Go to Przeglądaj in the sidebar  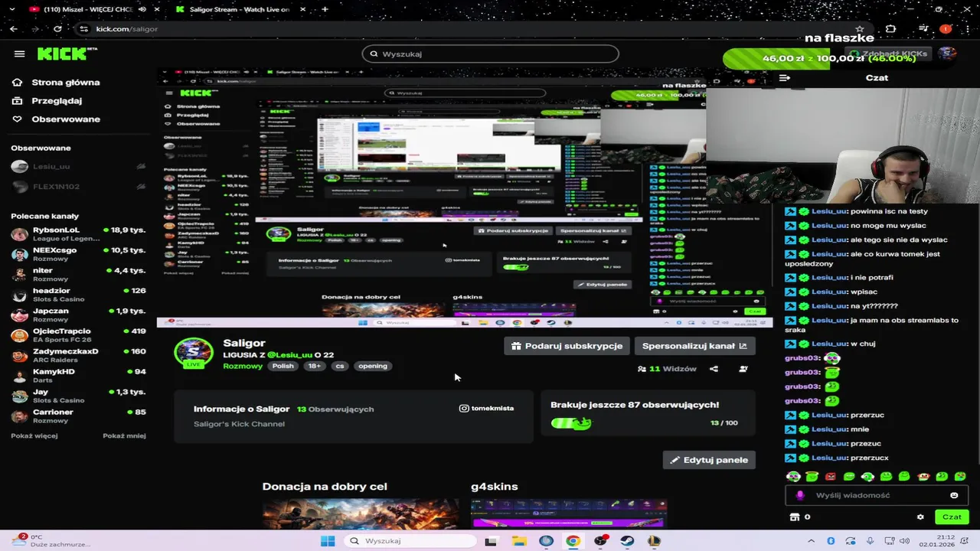[x=47, y=100]
